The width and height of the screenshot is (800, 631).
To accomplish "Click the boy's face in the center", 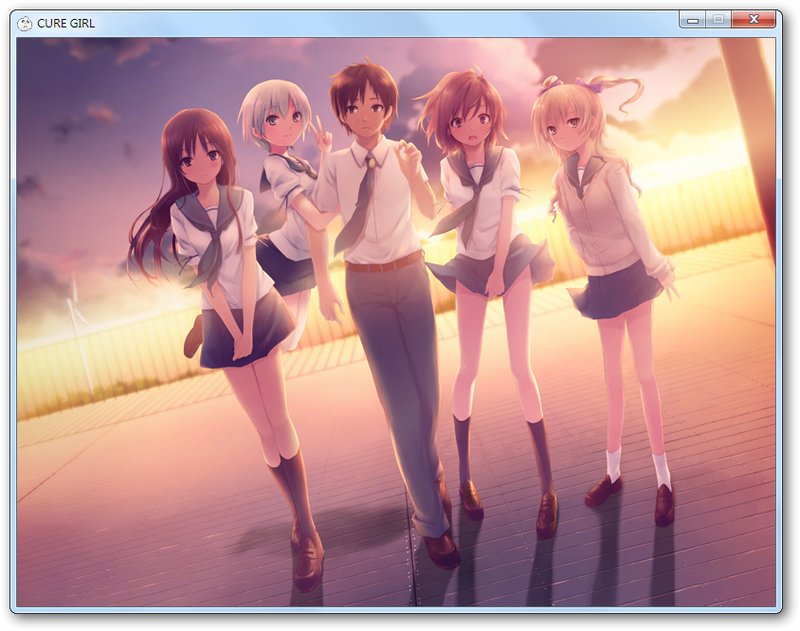I will (x=364, y=110).
